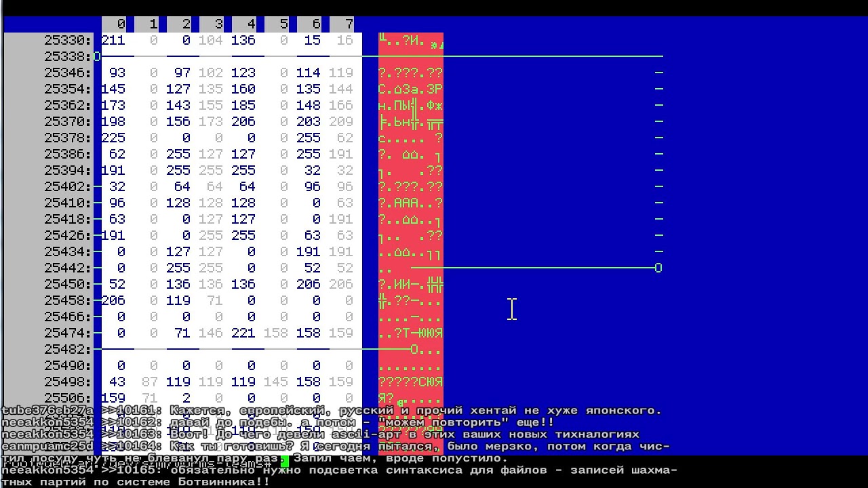This screenshot has width=868, height=488.
Task: Select value 221 in row 25474
Action: 243,333
